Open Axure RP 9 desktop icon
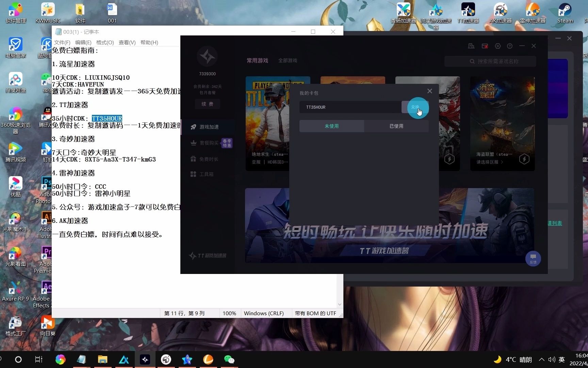Screen dimensions: 588x368 (16, 291)
